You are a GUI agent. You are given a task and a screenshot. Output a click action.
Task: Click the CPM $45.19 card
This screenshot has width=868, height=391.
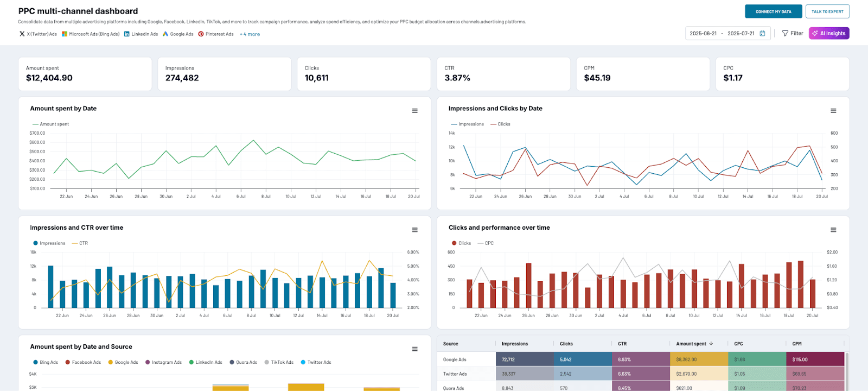pyautogui.click(x=643, y=74)
